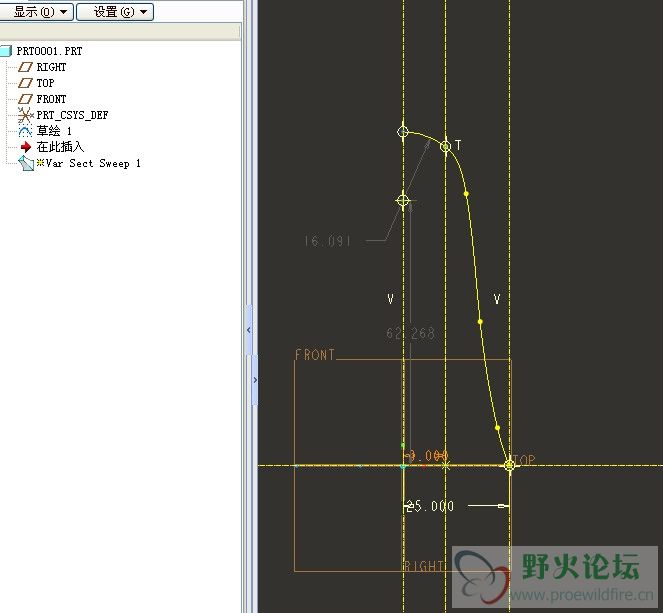Click the upper yellow spline control point
Image resolution: width=663 pixels, height=613 pixels.
pyautogui.click(x=466, y=194)
